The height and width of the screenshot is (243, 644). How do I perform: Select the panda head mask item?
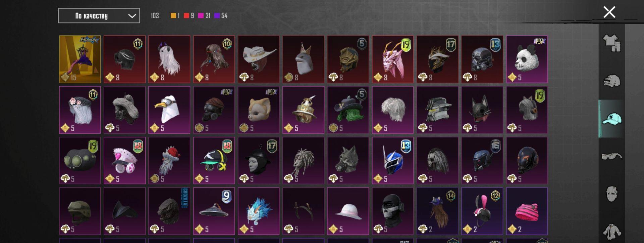(x=527, y=59)
